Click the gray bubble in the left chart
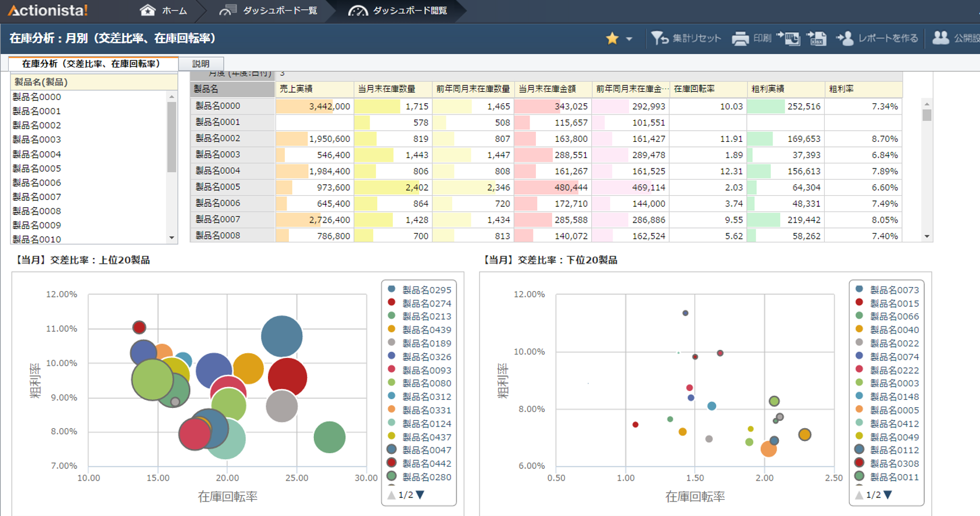 (x=282, y=406)
